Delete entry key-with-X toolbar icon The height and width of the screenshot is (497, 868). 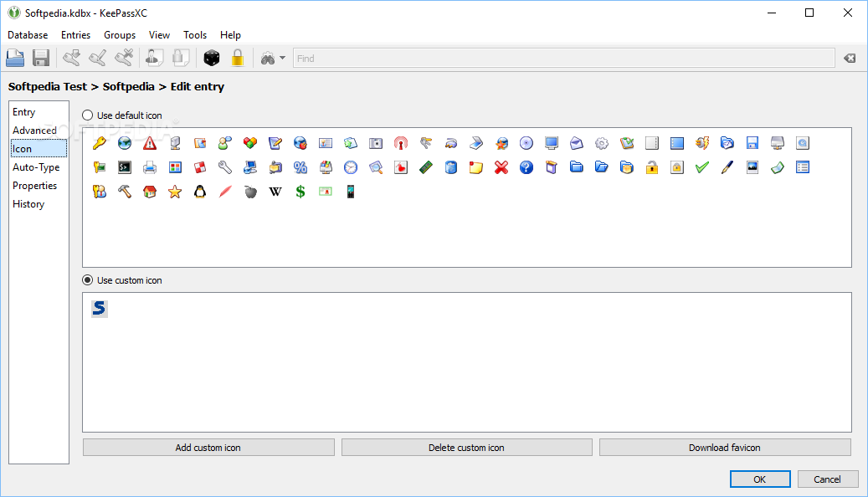coord(124,58)
